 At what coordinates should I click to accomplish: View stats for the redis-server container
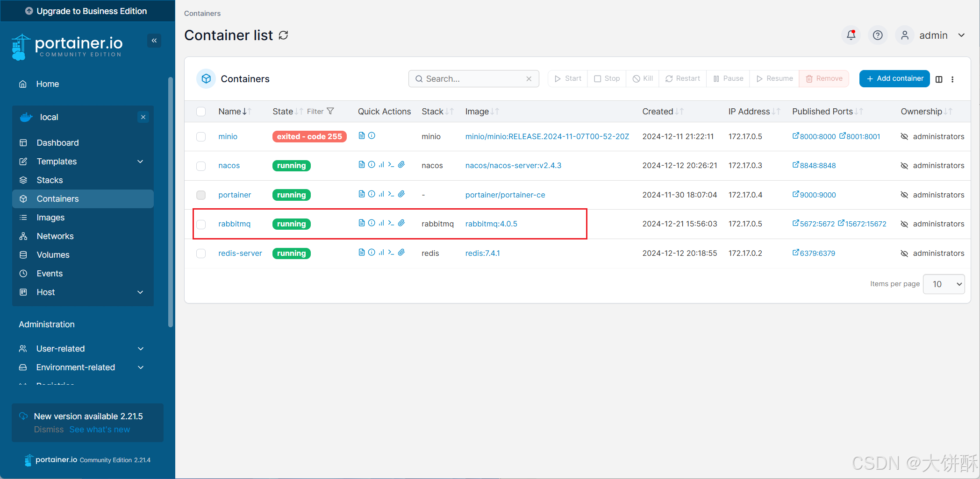point(381,253)
